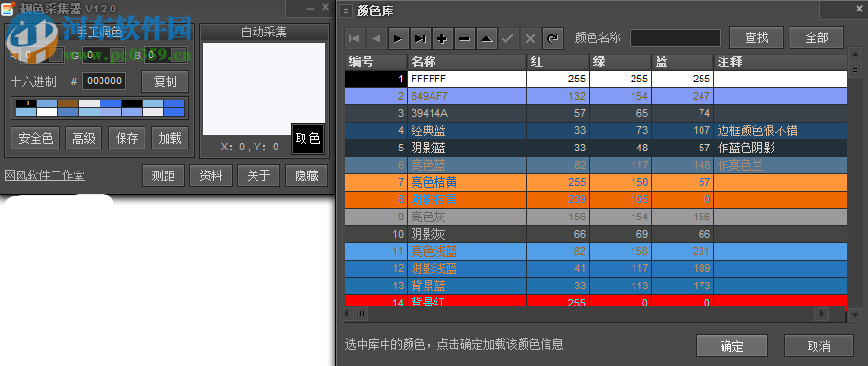Cancel with the 取消 button
This screenshot has width=868, height=366.
coord(819,346)
